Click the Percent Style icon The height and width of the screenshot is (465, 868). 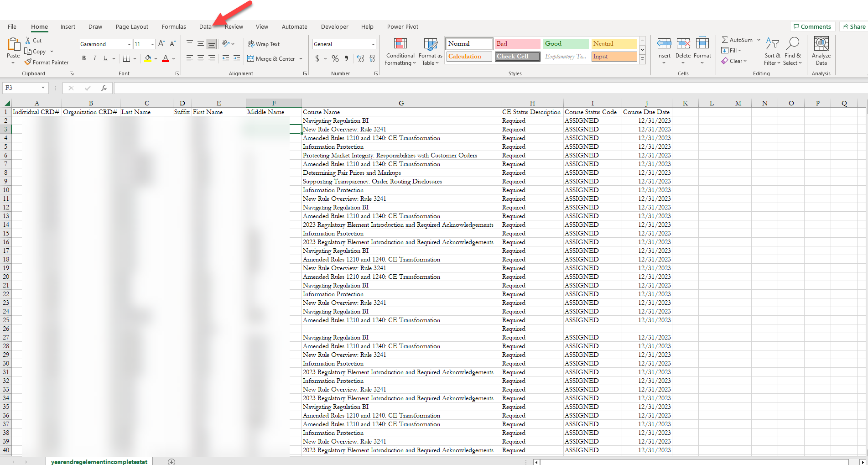click(335, 58)
